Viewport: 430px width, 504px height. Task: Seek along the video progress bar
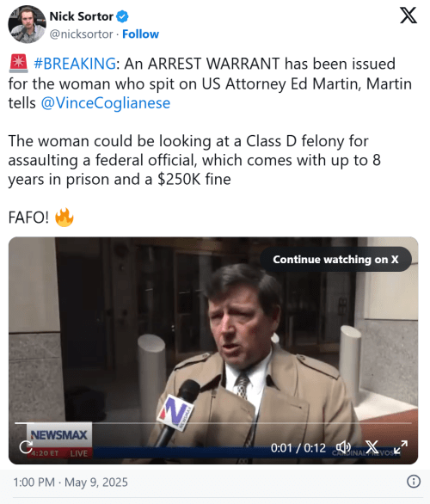click(x=213, y=423)
